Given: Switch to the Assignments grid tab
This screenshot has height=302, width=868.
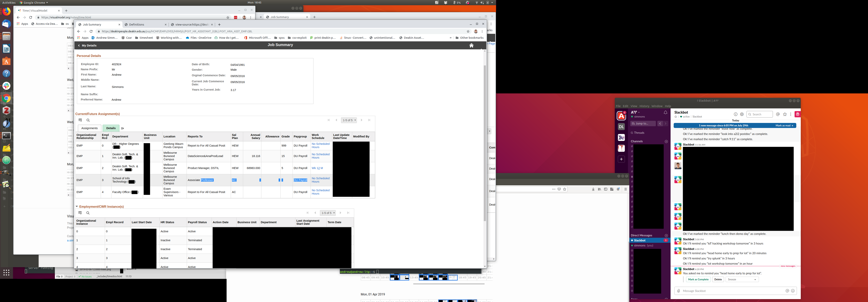Looking at the screenshot, I should tap(89, 128).
